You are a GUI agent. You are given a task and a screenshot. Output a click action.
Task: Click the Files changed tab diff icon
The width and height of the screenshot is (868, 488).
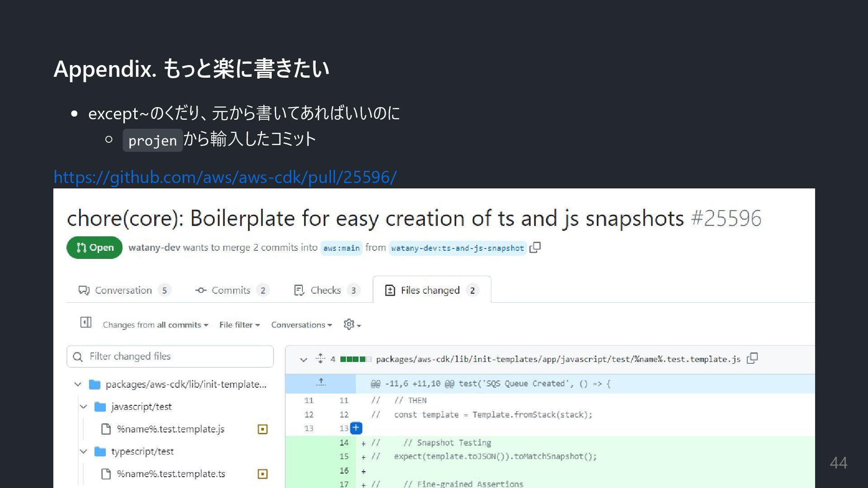point(390,290)
